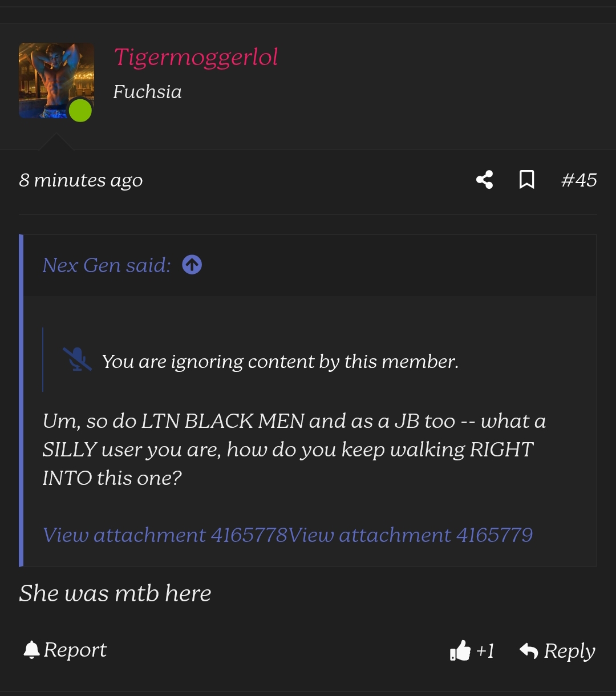
Task: Click the bell icon next to Report
Action: click(32, 650)
